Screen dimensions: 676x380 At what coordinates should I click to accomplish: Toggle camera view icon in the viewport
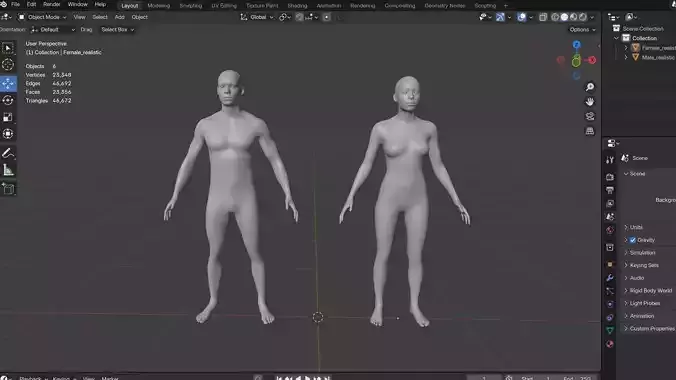click(x=590, y=116)
